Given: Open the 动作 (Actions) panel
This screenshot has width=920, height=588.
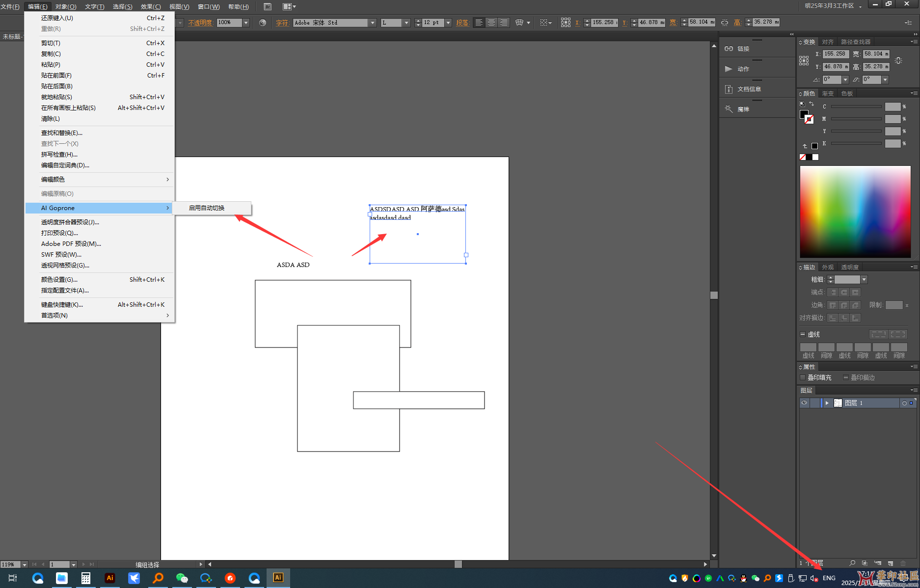Looking at the screenshot, I should click(x=743, y=69).
